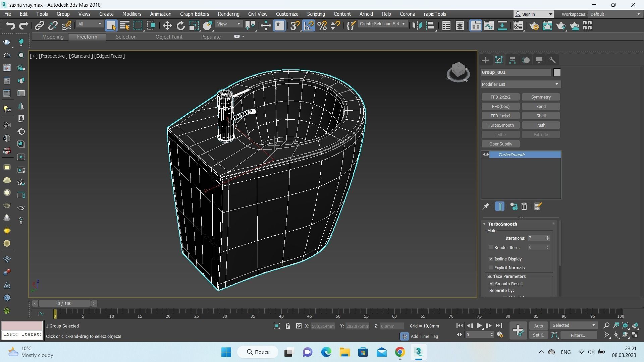Click the Mirror tool icon

click(x=417, y=26)
